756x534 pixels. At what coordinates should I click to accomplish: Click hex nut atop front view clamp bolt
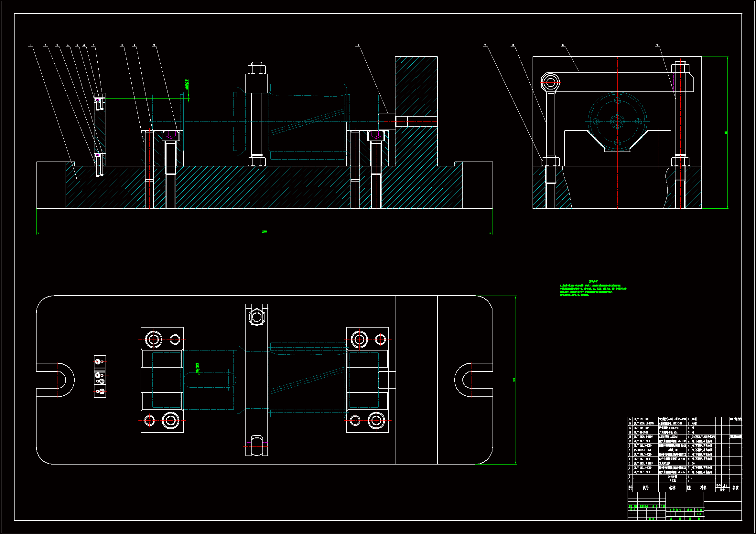tap(256, 69)
